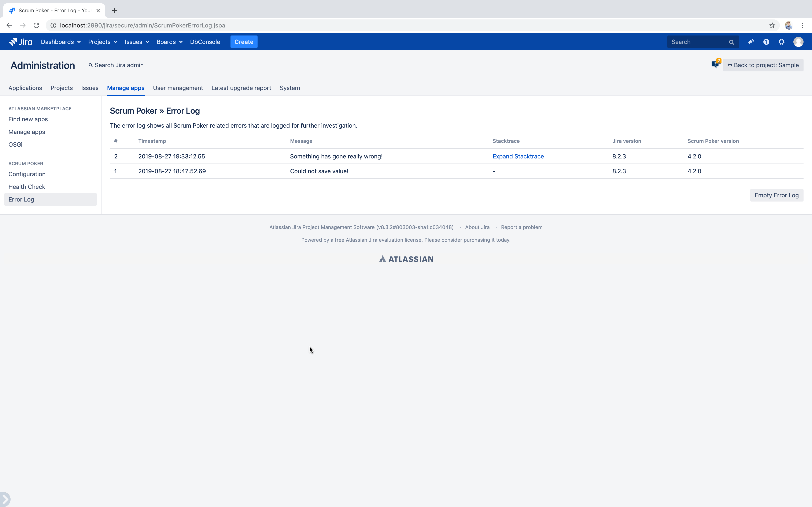Click the Search Jira admin input field
Image resolution: width=812 pixels, height=507 pixels.
[116, 65]
